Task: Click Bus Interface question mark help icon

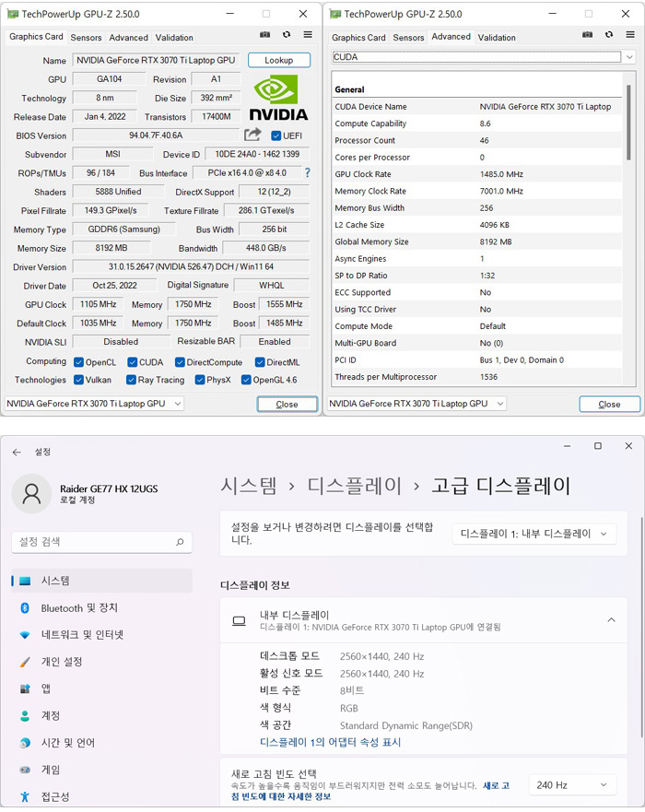Action: [308, 173]
